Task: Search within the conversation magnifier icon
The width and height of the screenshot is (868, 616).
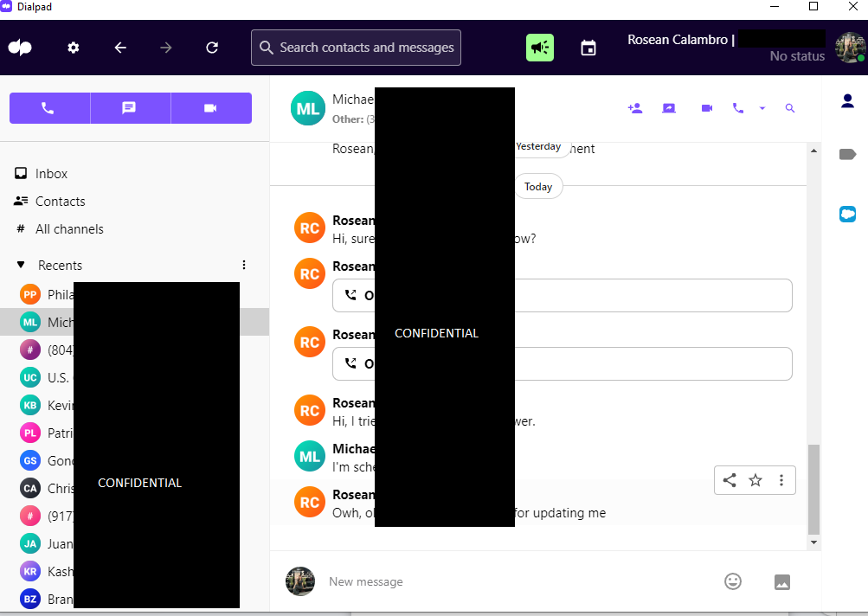Action: coord(790,108)
